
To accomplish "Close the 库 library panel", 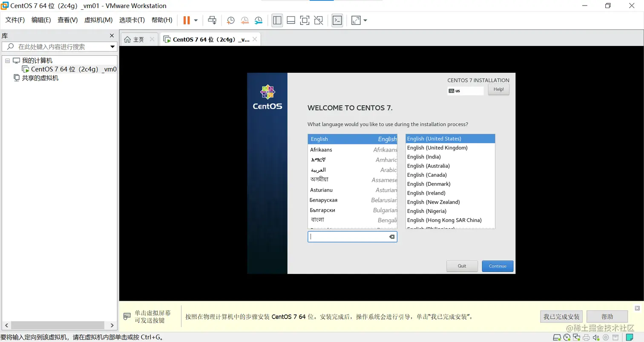I will 112,36.
